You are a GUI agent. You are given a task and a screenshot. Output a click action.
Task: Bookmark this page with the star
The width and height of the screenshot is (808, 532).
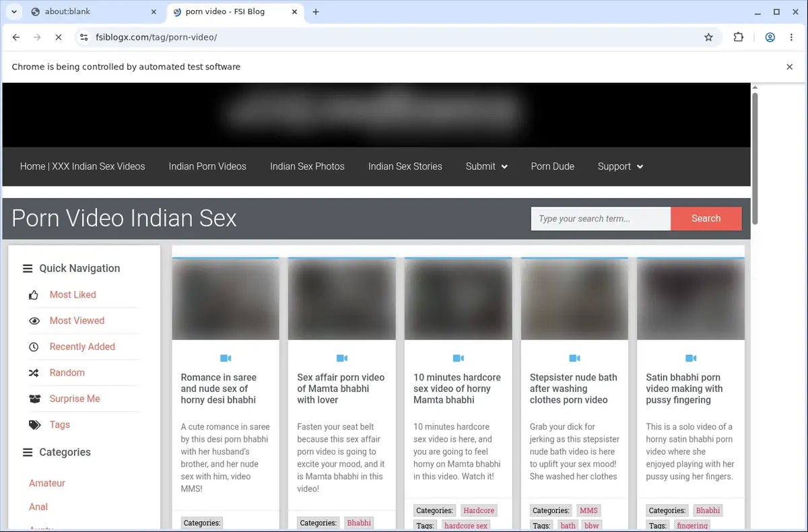(708, 38)
